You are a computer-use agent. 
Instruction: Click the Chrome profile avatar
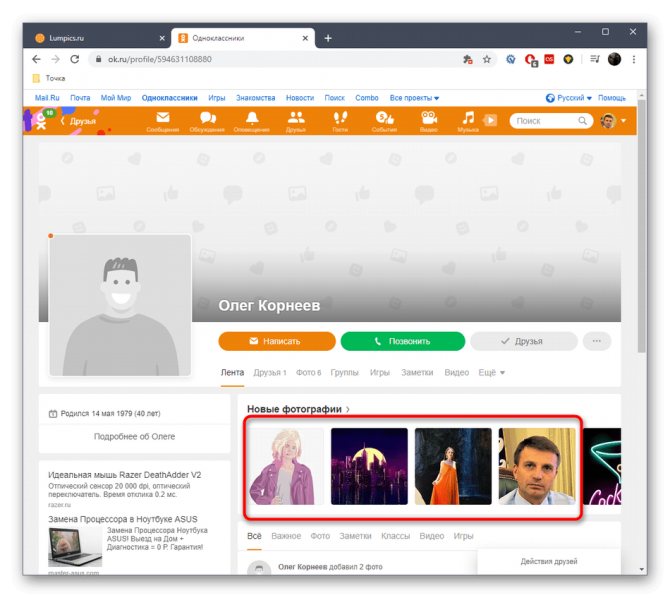click(614, 59)
